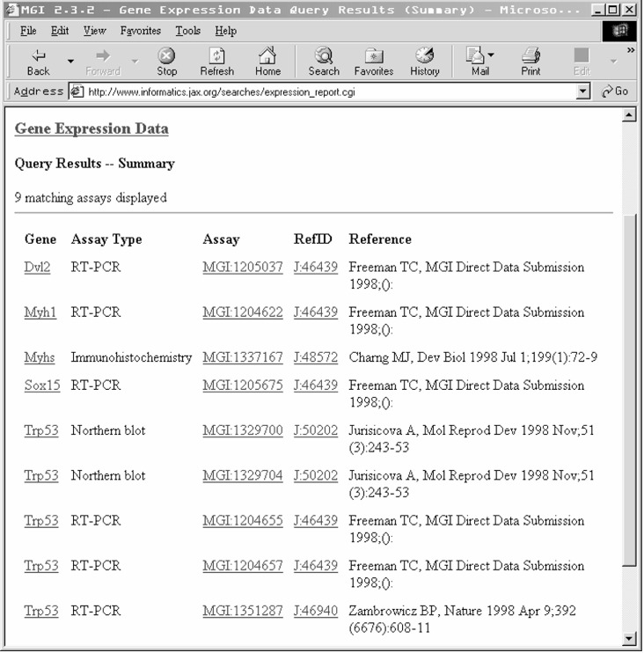Select the '9 matching assays displayed' text
This screenshot has width=644, height=653.
pyautogui.click(x=91, y=198)
